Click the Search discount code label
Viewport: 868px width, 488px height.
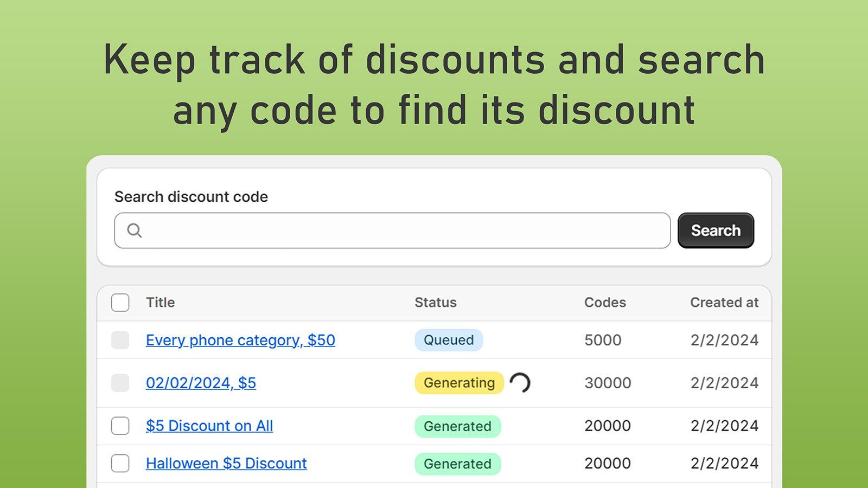191,197
